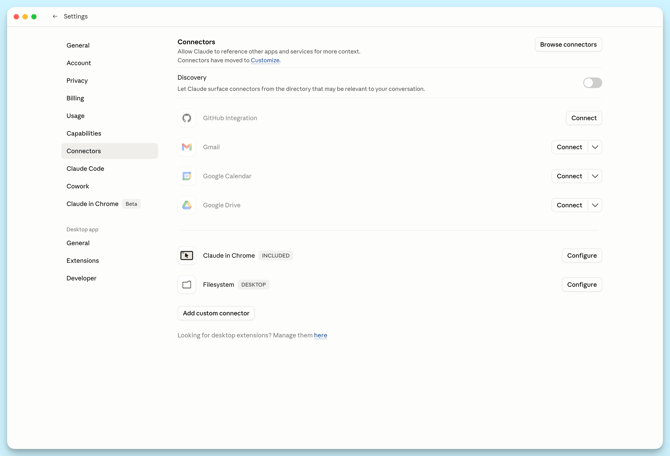Click the GitHub Integration label

pos(230,118)
